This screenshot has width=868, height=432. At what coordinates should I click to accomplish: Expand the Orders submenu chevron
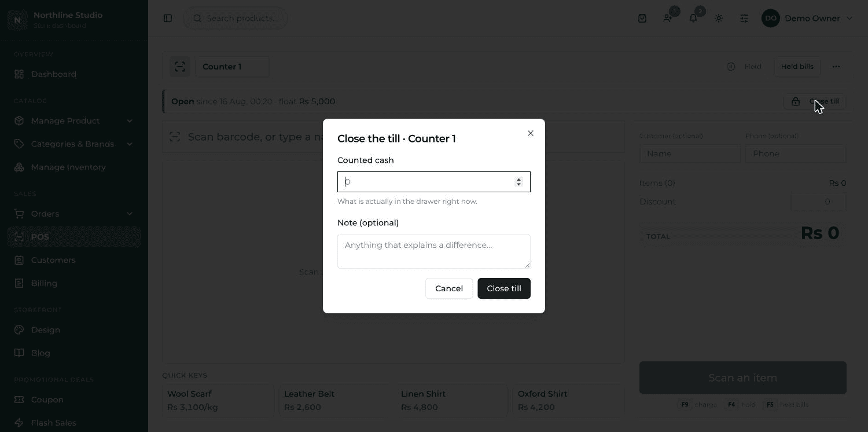[x=130, y=214]
